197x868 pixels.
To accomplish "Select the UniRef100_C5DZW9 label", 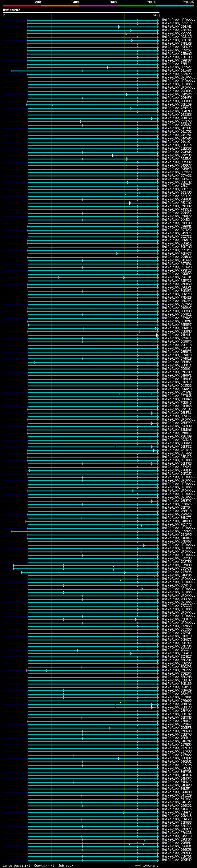I will (x=177, y=372).
